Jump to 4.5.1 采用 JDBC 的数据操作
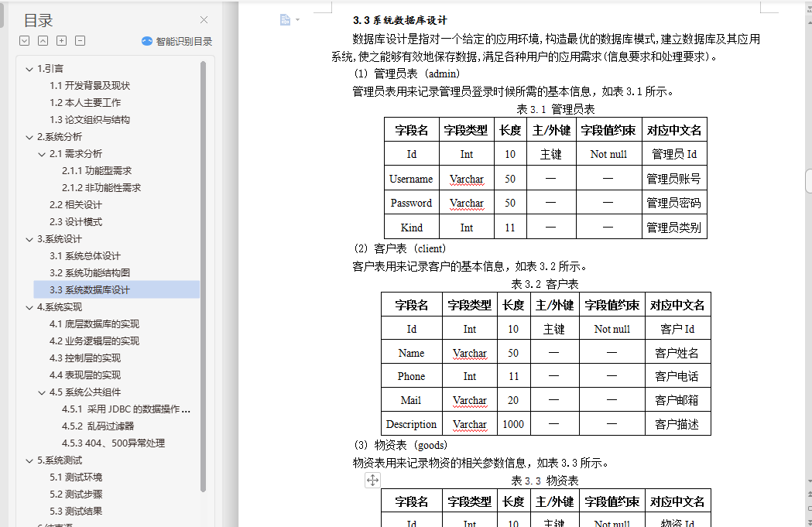The image size is (812, 527). [x=126, y=409]
